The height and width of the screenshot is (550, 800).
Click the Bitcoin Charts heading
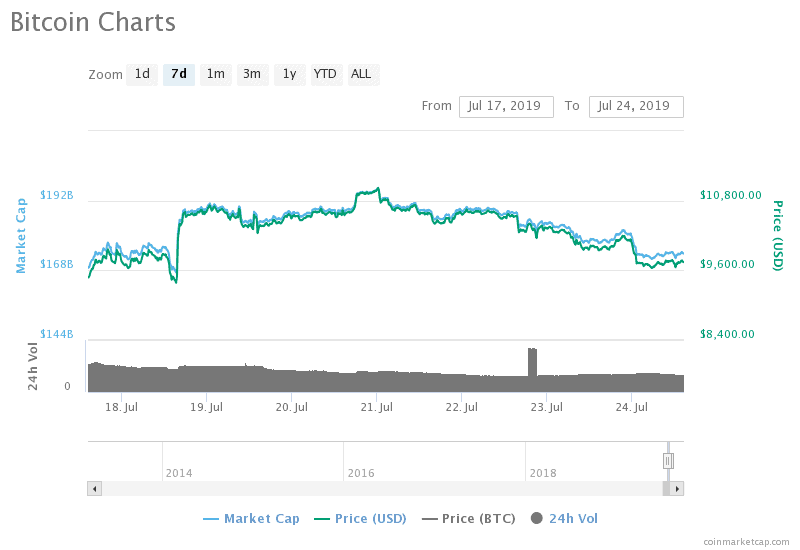pyautogui.click(x=93, y=22)
